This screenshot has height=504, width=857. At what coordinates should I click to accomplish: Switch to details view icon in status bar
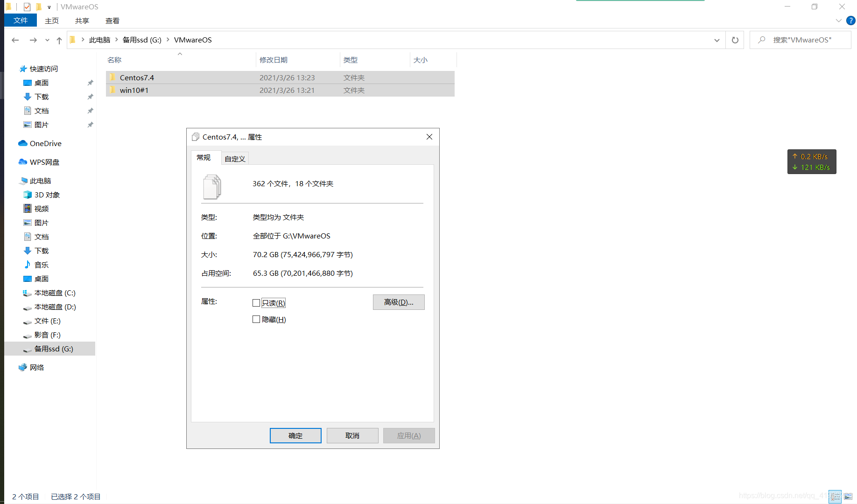(835, 497)
